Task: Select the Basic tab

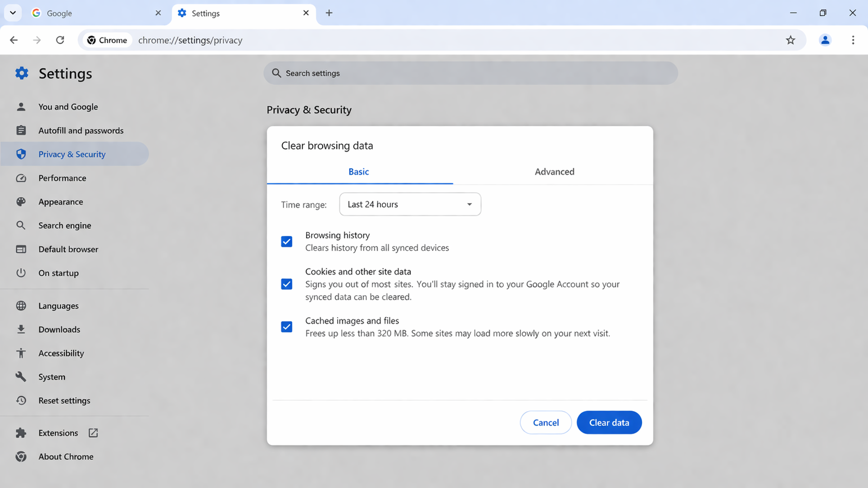Action: [358, 172]
